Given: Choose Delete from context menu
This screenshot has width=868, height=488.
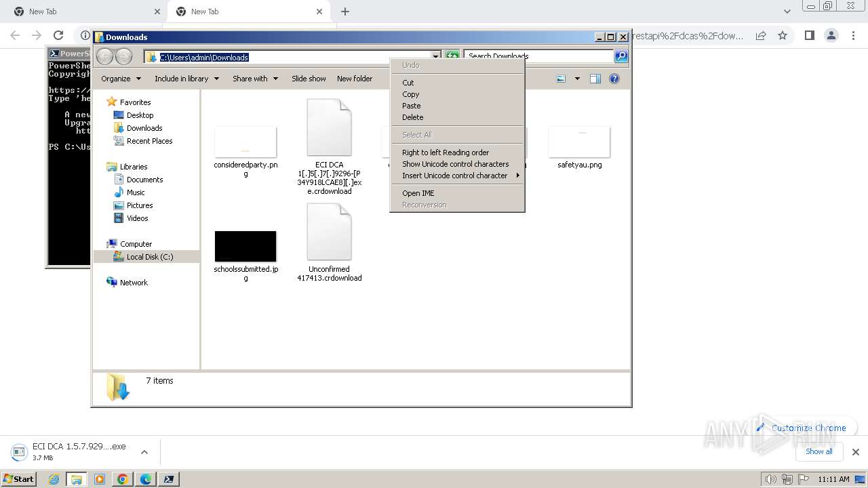Looking at the screenshot, I should pos(457,117).
